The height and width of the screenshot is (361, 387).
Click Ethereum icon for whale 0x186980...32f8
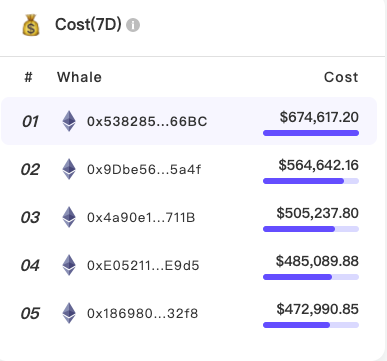pyautogui.click(x=69, y=313)
